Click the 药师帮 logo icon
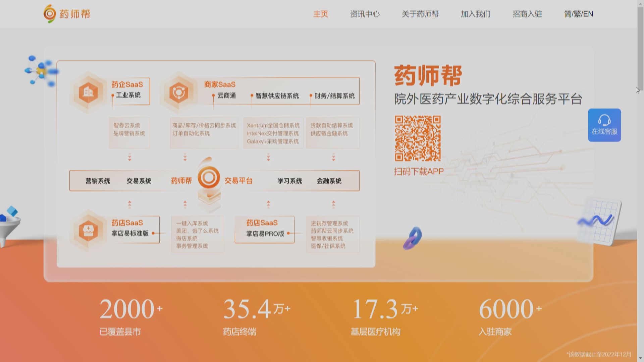Viewport: 644px width, 362px height. coord(49,13)
